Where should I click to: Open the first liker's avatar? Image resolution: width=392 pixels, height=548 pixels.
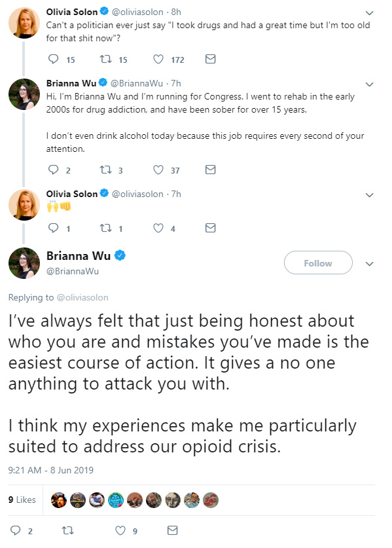click(59, 500)
